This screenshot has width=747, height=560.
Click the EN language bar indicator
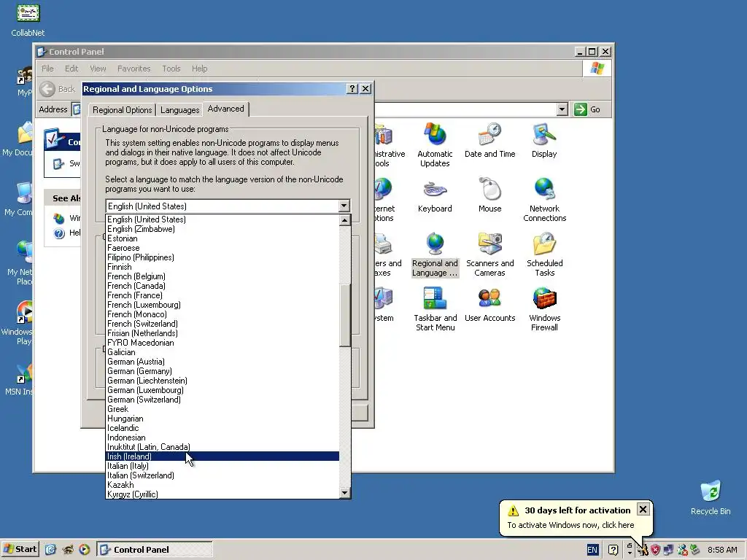(x=592, y=550)
